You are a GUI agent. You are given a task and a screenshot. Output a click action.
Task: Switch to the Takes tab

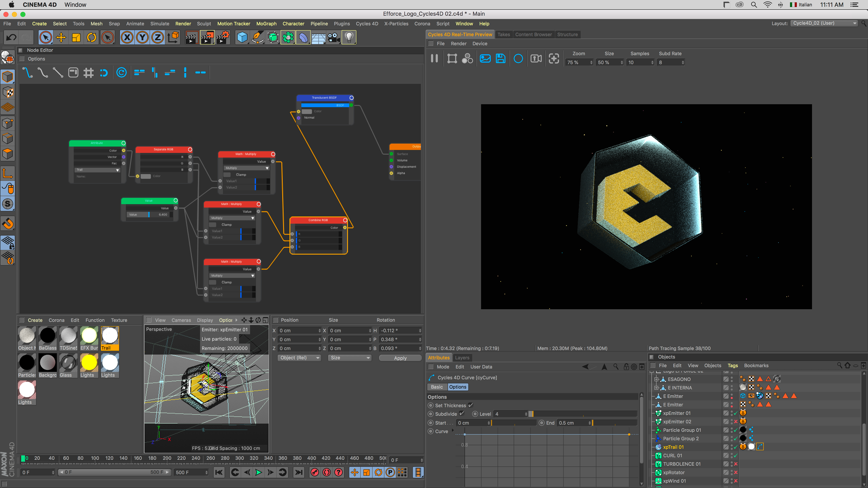tap(503, 34)
